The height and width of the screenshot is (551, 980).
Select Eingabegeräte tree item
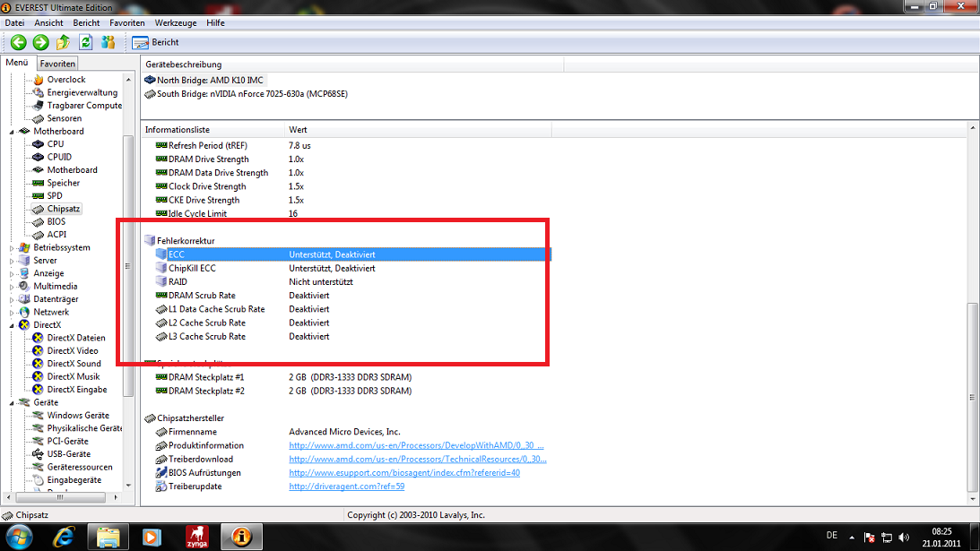74,480
